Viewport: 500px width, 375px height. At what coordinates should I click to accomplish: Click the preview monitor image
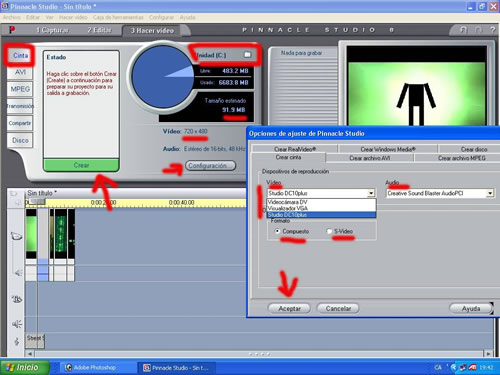click(417, 86)
